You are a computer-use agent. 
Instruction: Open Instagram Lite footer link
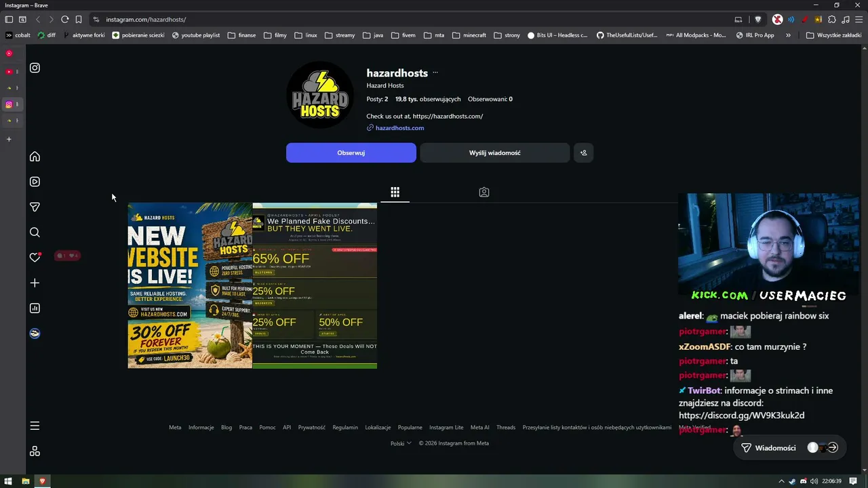446,428
